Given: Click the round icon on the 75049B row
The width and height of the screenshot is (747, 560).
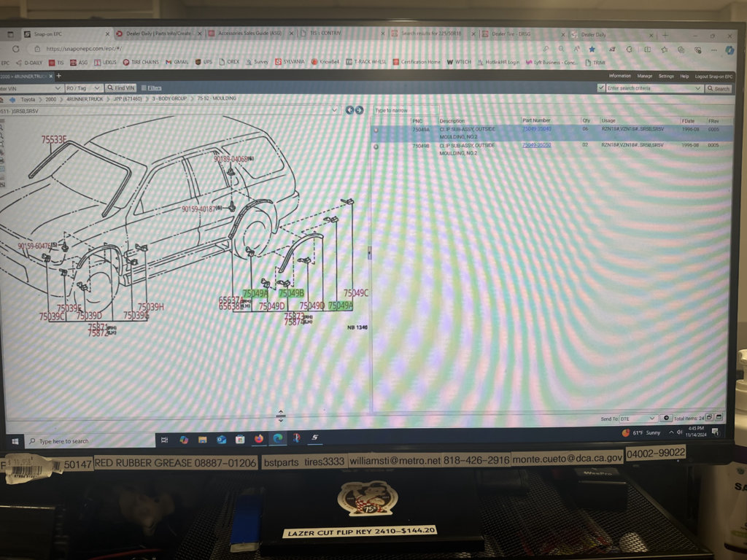Looking at the screenshot, I should 376,147.
